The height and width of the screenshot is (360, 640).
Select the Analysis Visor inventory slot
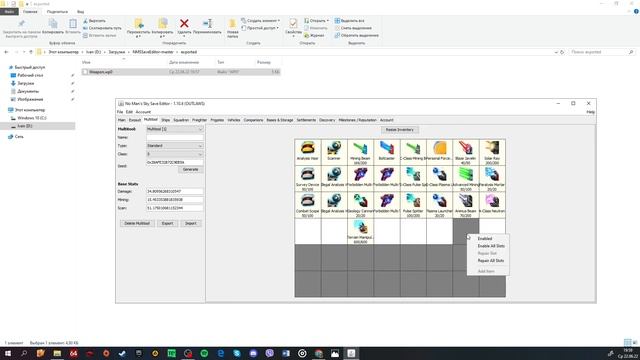click(x=308, y=152)
